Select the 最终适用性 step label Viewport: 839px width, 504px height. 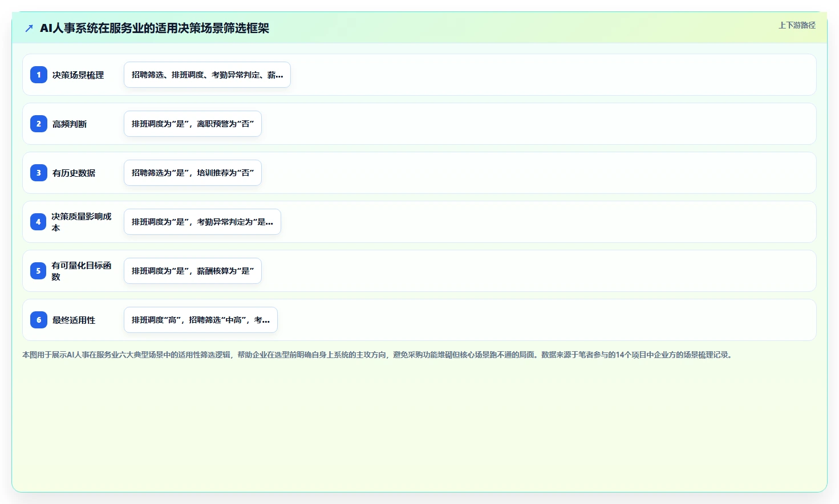tap(74, 320)
